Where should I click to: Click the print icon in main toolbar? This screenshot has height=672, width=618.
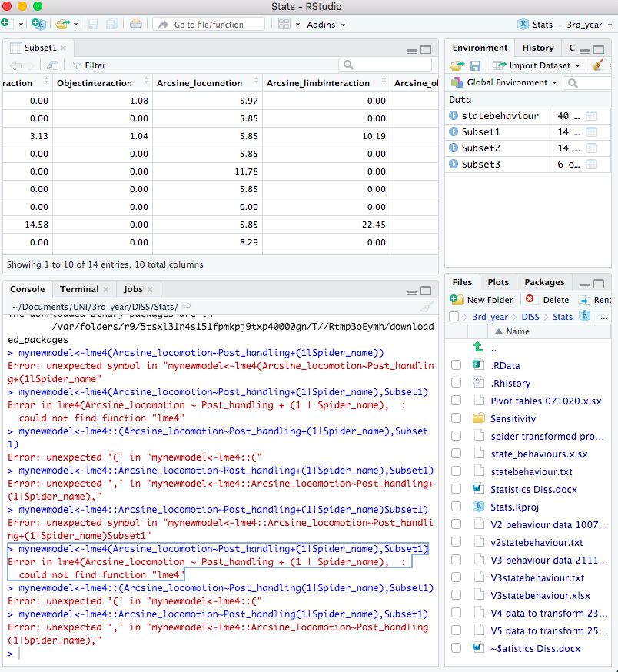coord(136,25)
